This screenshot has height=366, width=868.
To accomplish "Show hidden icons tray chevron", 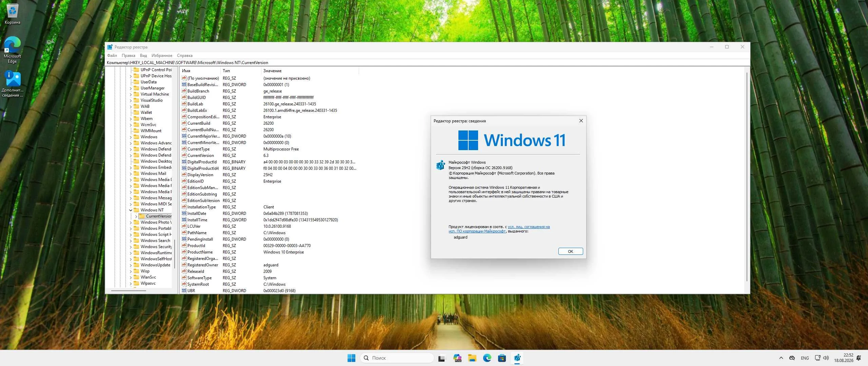I will coord(781,358).
